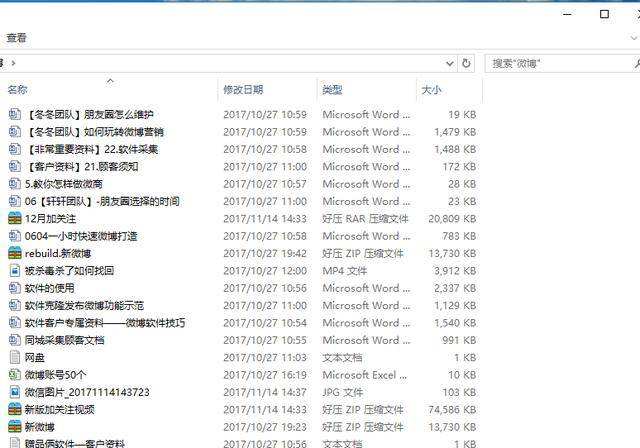This screenshot has width=640, height=448.
Task: Click the 被杀毒杀了如何找回 MP4 video icon
Action: [14, 271]
